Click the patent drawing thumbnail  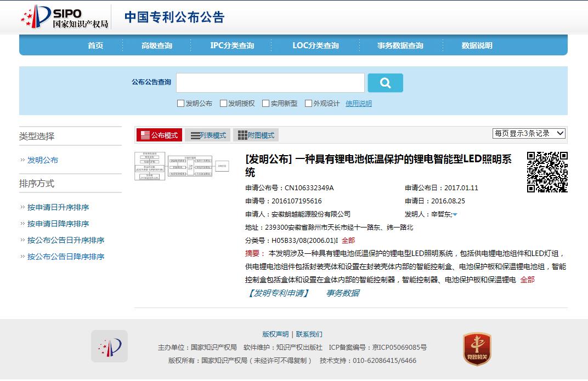(x=182, y=166)
